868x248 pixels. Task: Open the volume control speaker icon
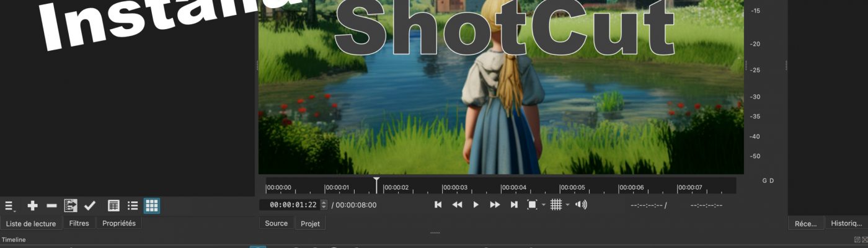pos(581,205)
